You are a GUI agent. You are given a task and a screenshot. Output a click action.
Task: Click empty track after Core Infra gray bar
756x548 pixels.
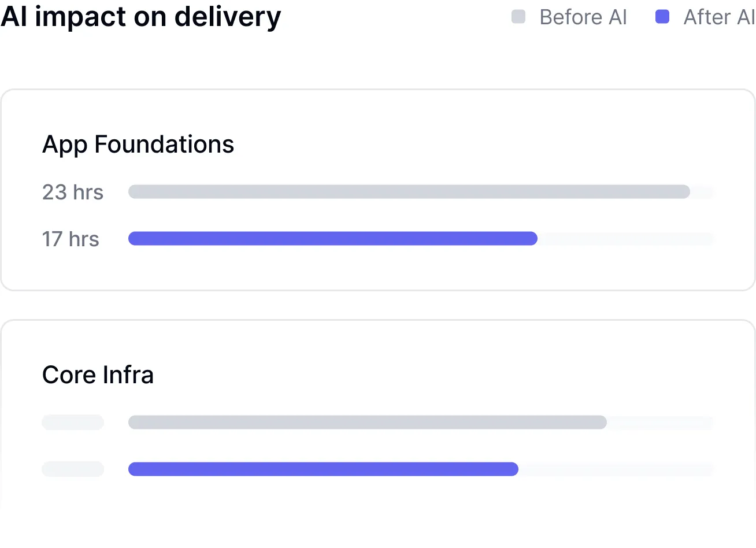[x=659, y=423]
